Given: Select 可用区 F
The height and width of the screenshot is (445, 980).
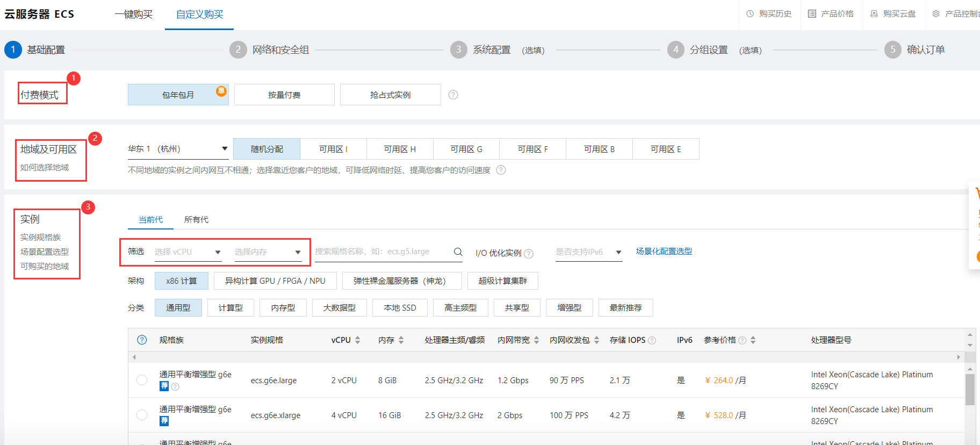Looking at the screenshot, I should (x=532, y=149).
